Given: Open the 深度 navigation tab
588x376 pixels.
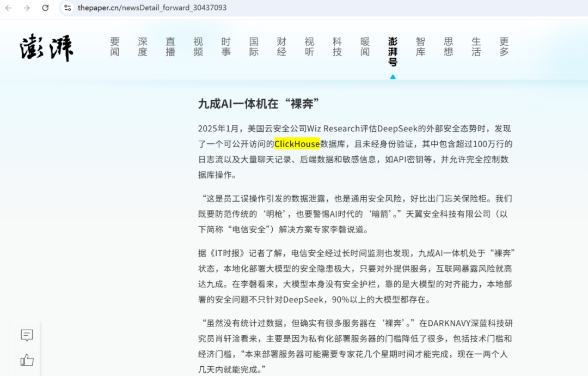Looking at the screenshot, I should click(x=143, y=47).
